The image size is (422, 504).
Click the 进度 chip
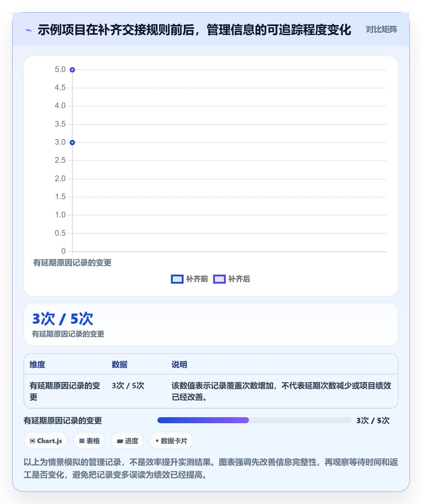pyautogui.click(x=127, y=441)
